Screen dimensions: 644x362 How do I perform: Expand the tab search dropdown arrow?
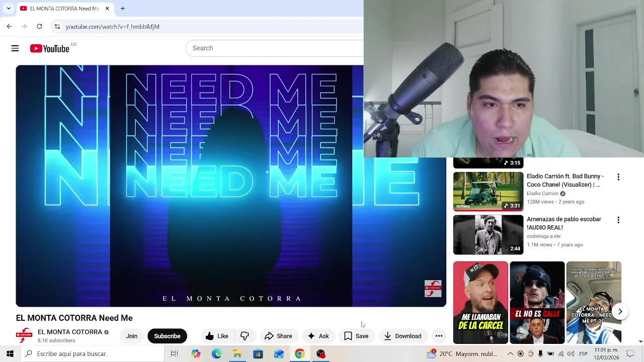point(9,9)
